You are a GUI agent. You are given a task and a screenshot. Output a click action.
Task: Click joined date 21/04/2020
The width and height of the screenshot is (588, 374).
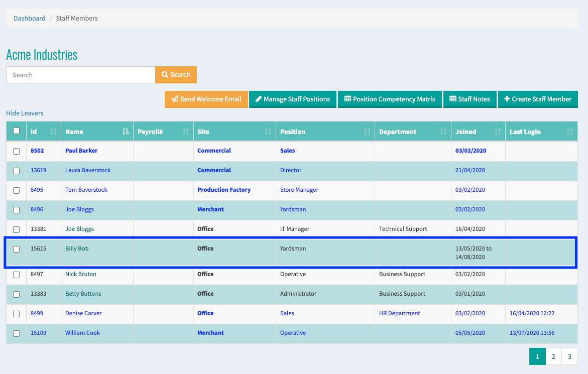point(470,170)
